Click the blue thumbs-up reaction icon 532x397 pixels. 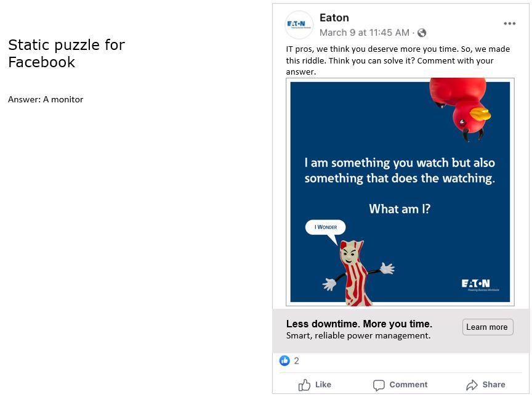point(284,361)
